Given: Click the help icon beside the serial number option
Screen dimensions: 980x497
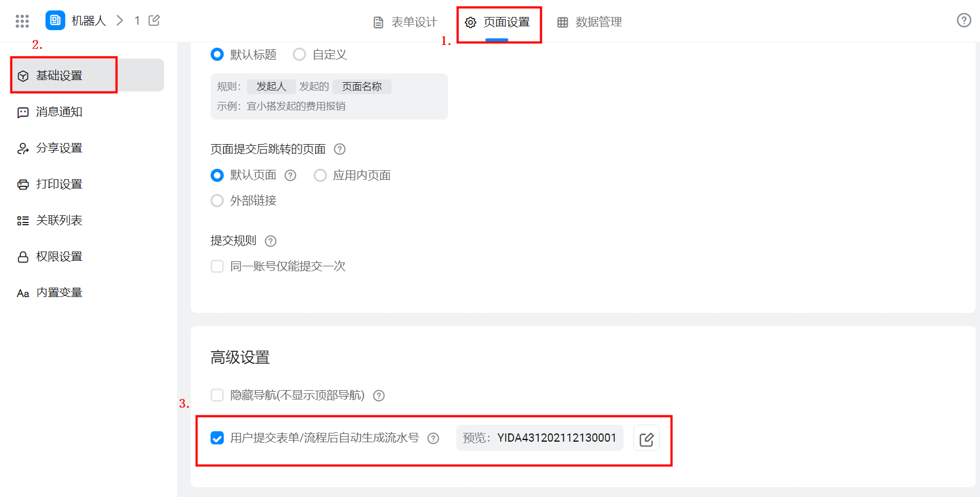Looking at the screenshot, I should click(x=433, y=438).
